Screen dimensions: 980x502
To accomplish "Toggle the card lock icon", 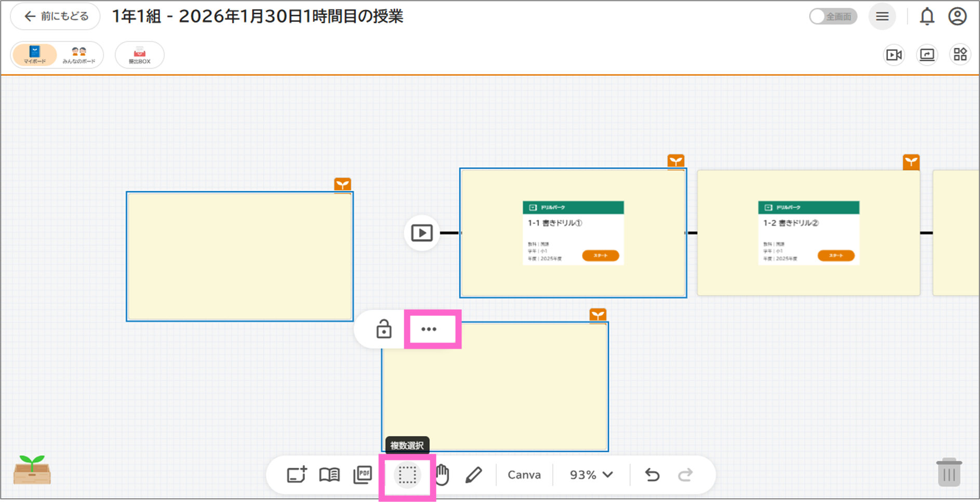I will pos(383,329).
